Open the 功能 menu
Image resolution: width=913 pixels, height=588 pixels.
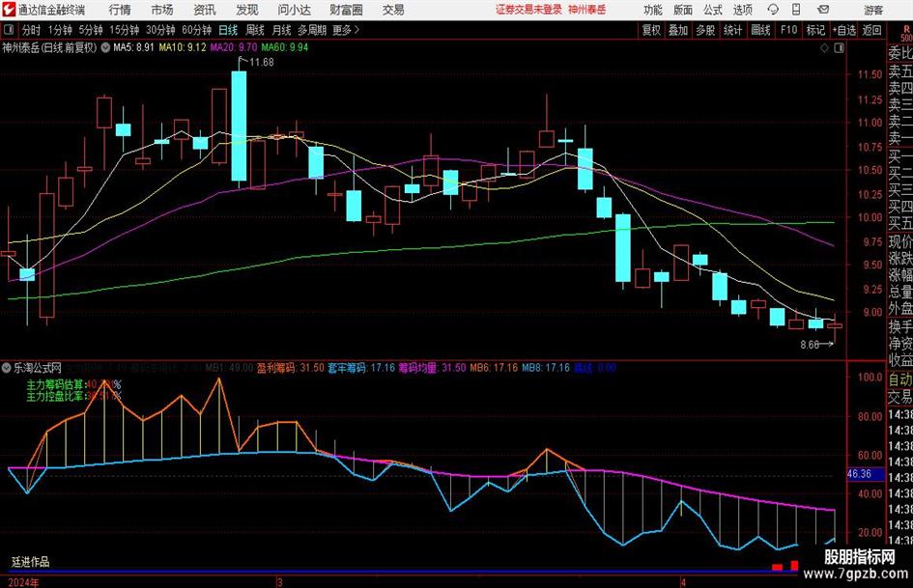[x=653, y=10]
